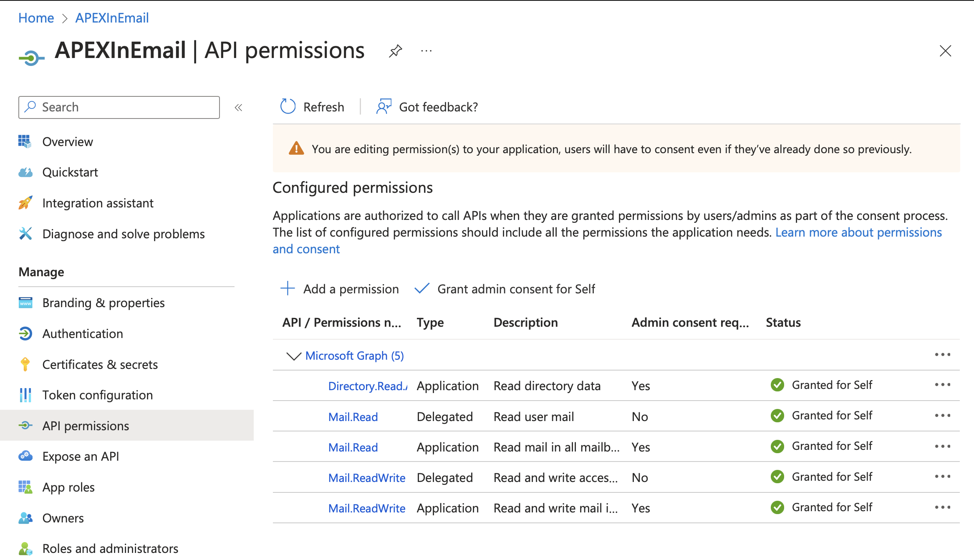This screenshot has width=974, height=560.
Task: Click Grant admin consent for Self checkmark
Action: click(422, 288)
